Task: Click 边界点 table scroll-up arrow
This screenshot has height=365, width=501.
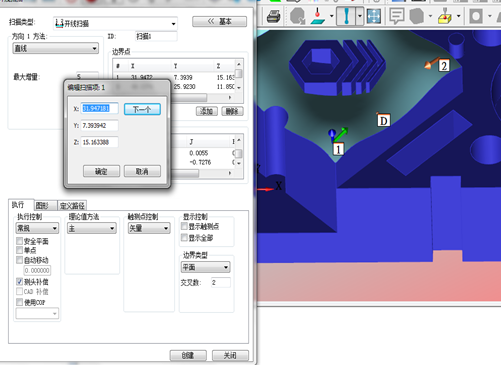Action: (239, 64)
